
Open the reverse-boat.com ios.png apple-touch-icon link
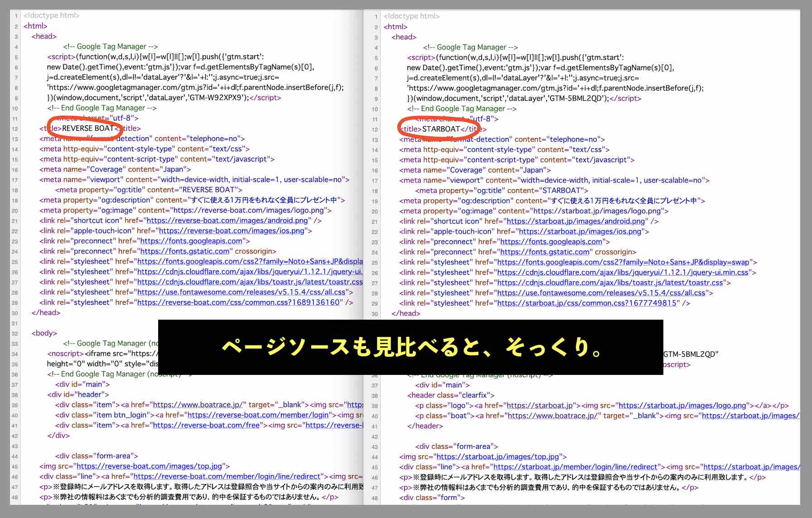(231, 230)
